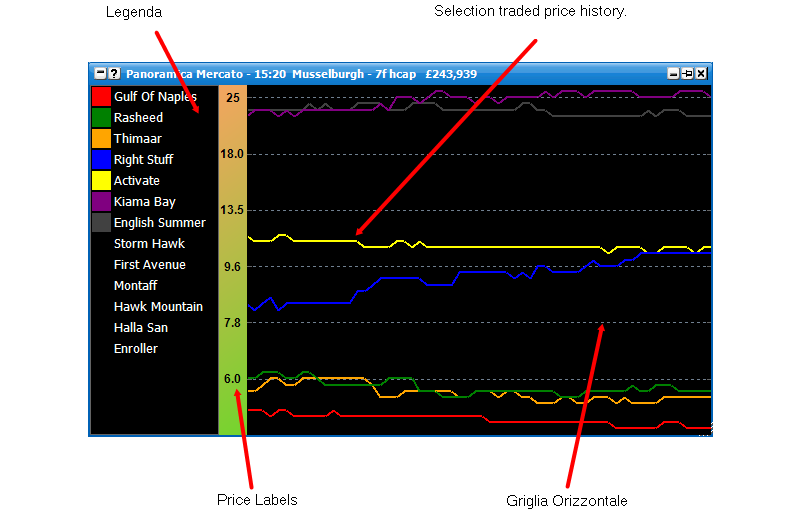Select Enroller in the legend
The image size is (803, 512).
point(136,349)
